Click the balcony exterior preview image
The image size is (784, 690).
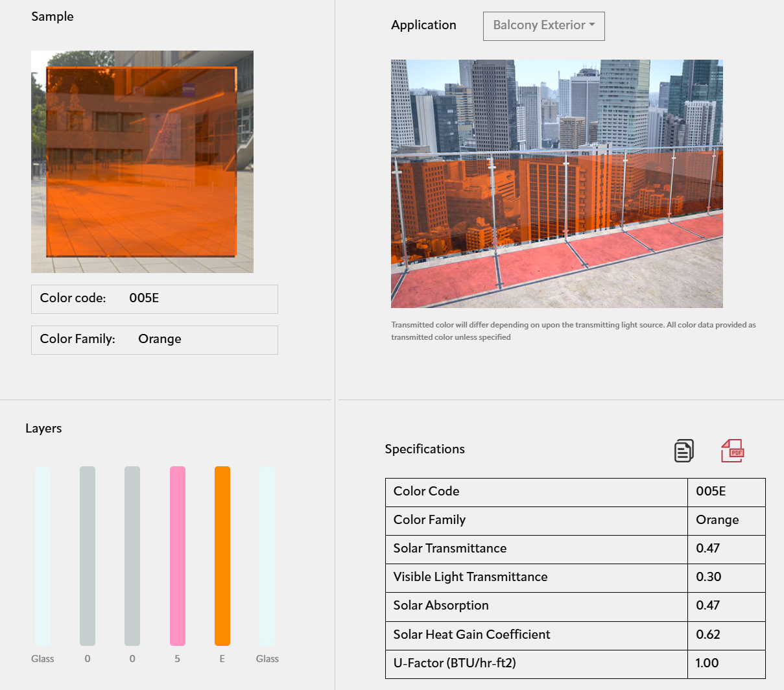(556, 184)
